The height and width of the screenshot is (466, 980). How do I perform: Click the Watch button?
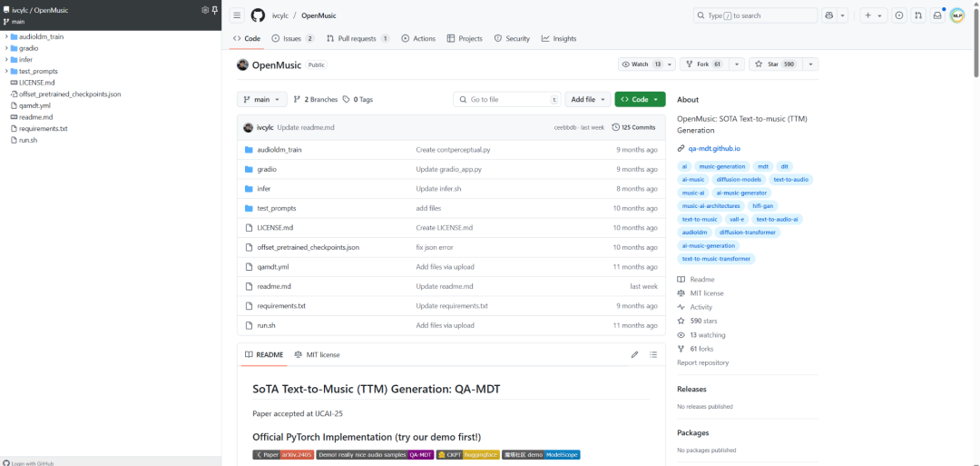(x=642, y=64)
